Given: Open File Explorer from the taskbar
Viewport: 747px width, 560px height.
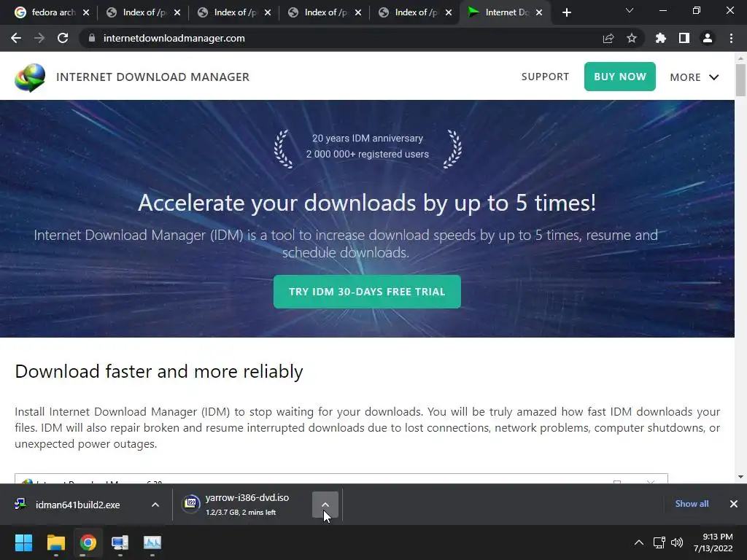Looking at the screenshot, I should [x=55, y=542].
